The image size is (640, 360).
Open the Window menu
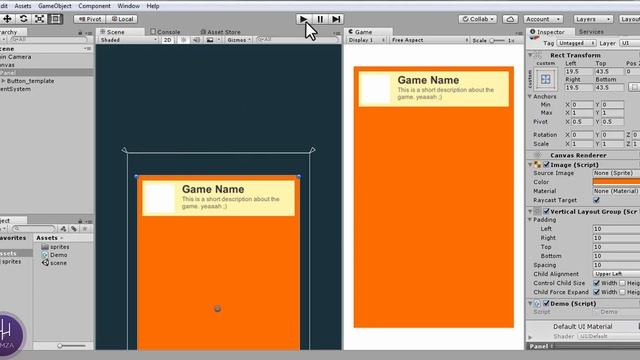[128, 6]
